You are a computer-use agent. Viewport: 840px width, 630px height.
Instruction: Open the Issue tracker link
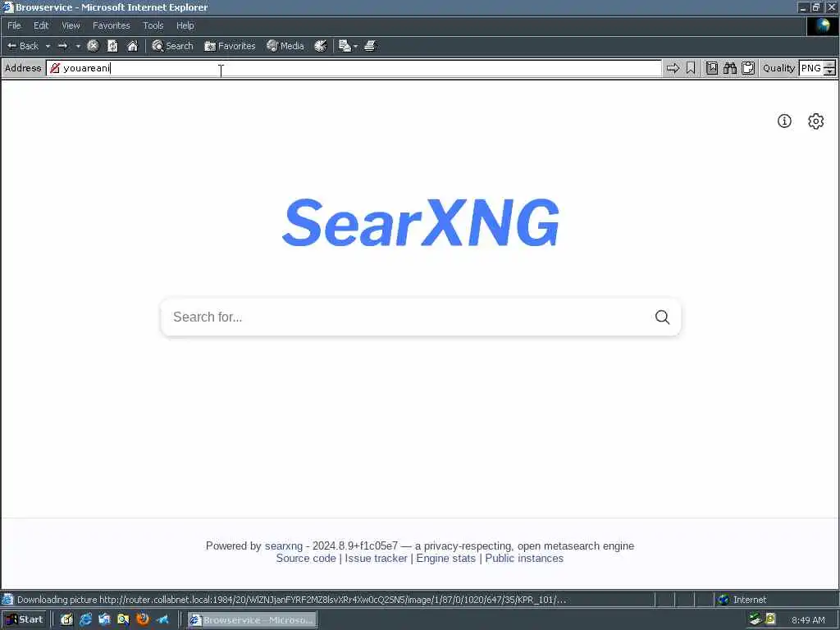pos(376,558)
